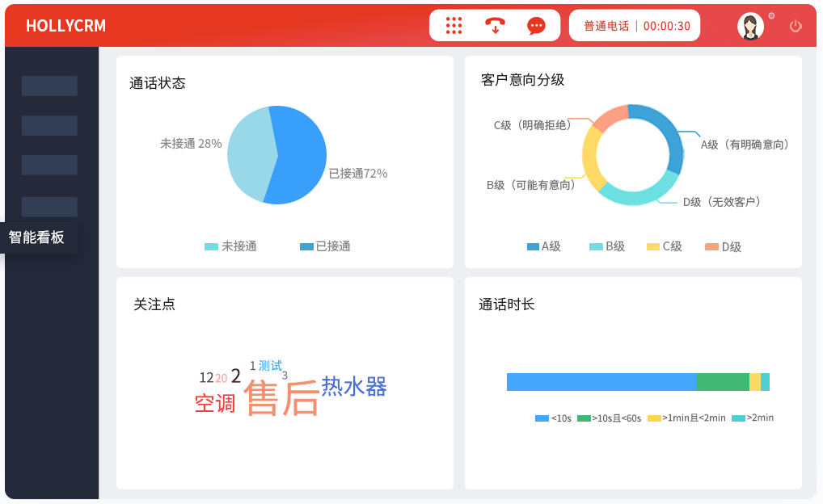
Task: Toggle A级 legend in customer intent chart
Action: pos(544,246)
